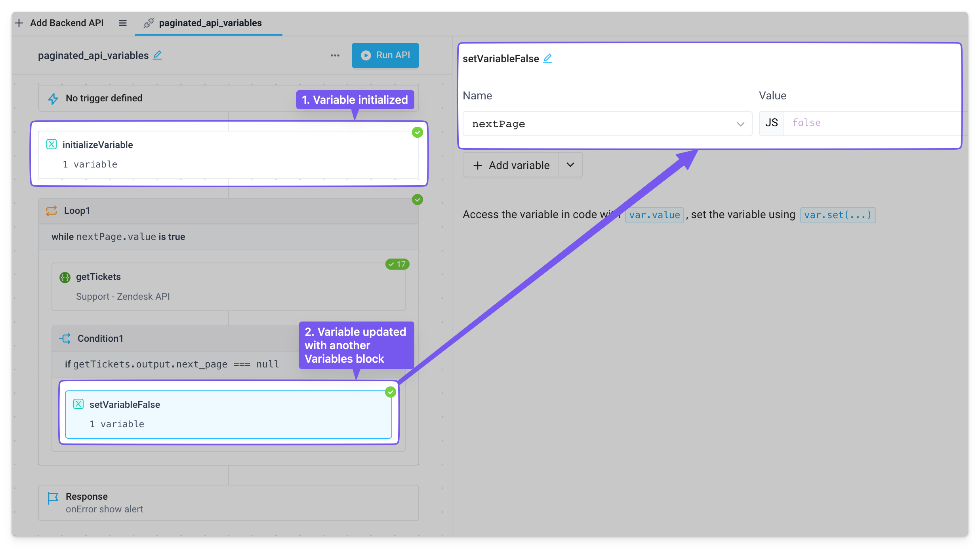This screenshot has height=548, width=980.
Task: Click the flag icon on the Response block
Action: 53,498
